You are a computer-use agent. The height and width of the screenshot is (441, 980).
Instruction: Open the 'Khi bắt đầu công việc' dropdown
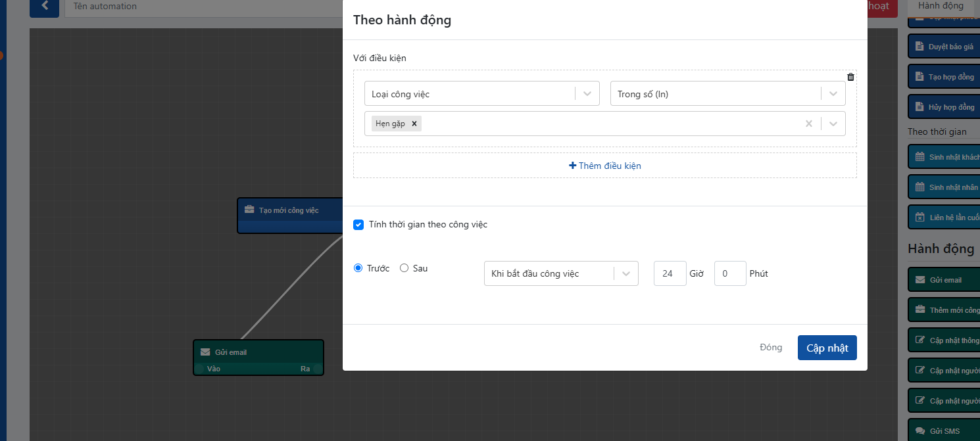pos(561,273)
